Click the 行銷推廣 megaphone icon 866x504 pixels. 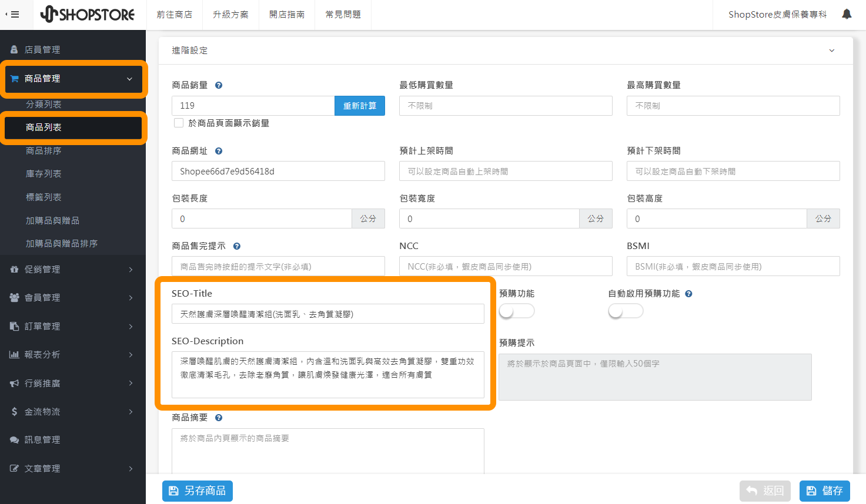[14, 384]
